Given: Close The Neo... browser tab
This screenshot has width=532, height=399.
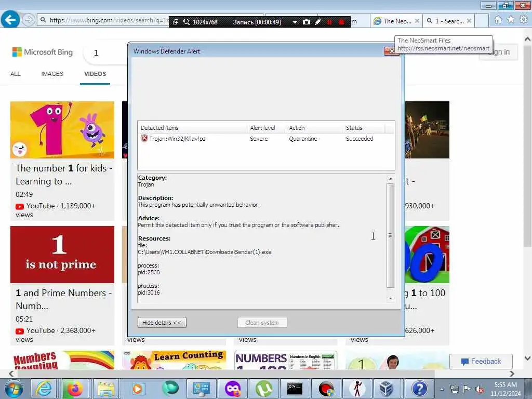Looking at the screenshot, I should click(x=417, y=21).
